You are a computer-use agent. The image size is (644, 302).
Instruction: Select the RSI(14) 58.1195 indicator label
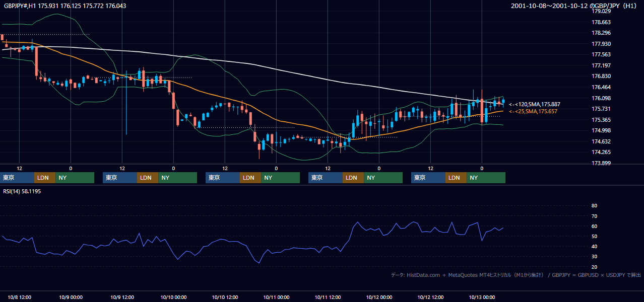pyautogui.click(x=22, y=191)
